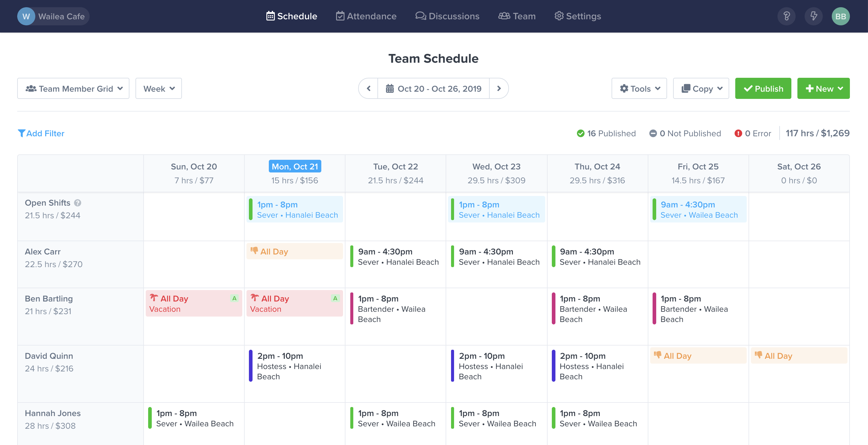Expand the Week view dropdown
This screenshot has height=445, width=868.
(x=158, y=88)
